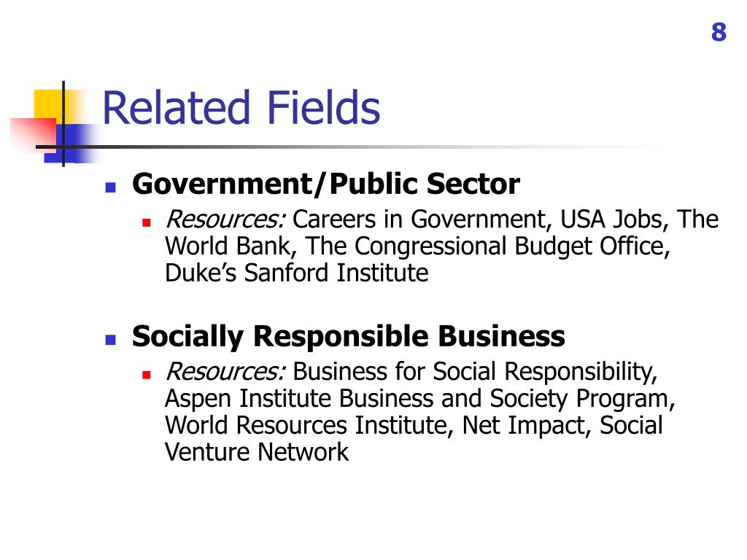Viewport: 747px width, 560px height.
Task: Click the yellow square in title decoration
Action: (x=49, y=105)
